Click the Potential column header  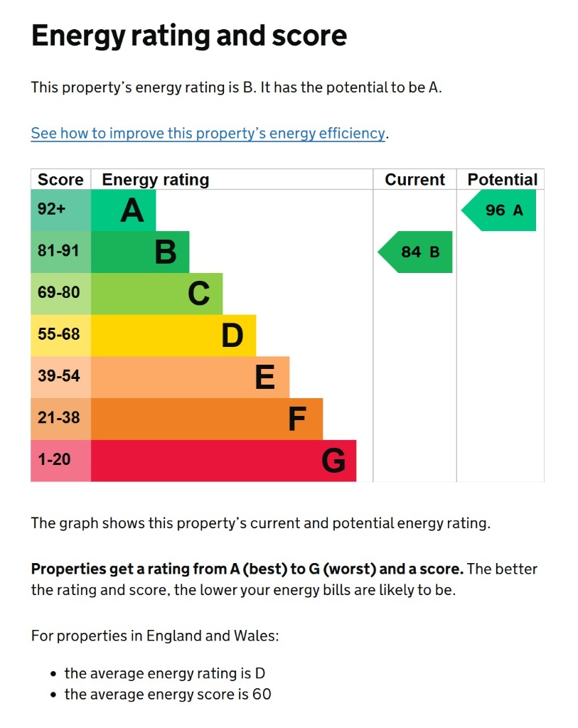tap(502, 180)
